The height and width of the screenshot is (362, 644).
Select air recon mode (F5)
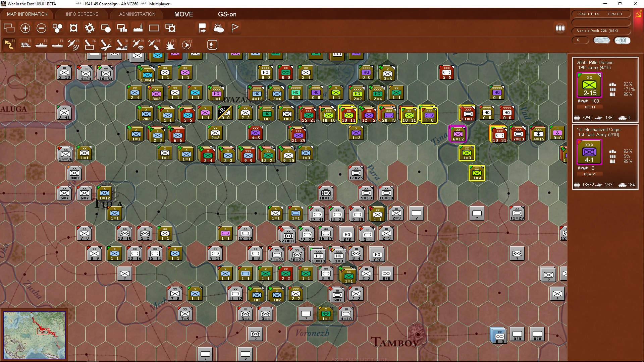(73, 45)
